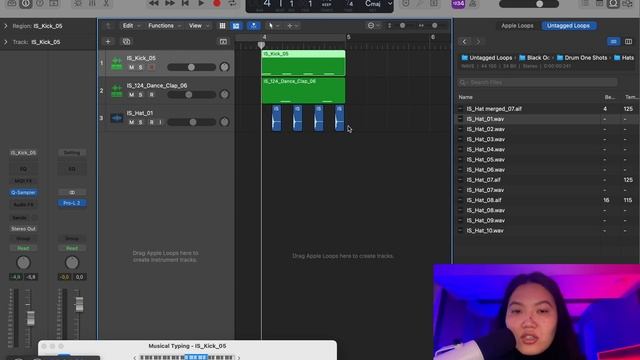Screen dimensions: 640x360
Task: Switch the loop browser to list view
Action: (613, 42)
